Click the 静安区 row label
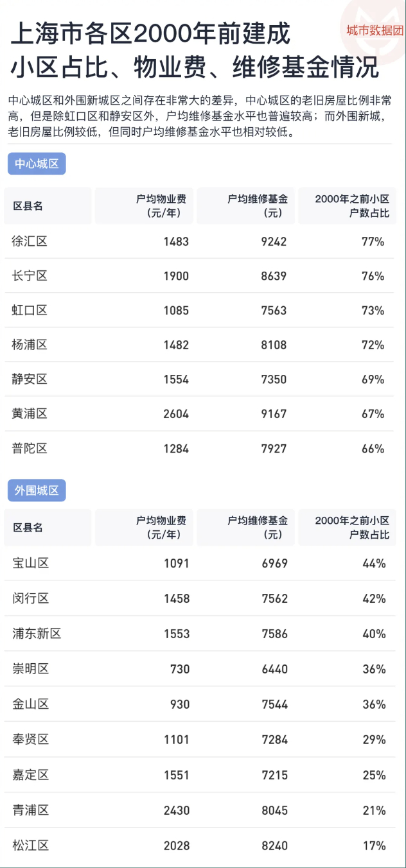The width and height of the screenshot is (406, 868). click(x=30, y=379)
